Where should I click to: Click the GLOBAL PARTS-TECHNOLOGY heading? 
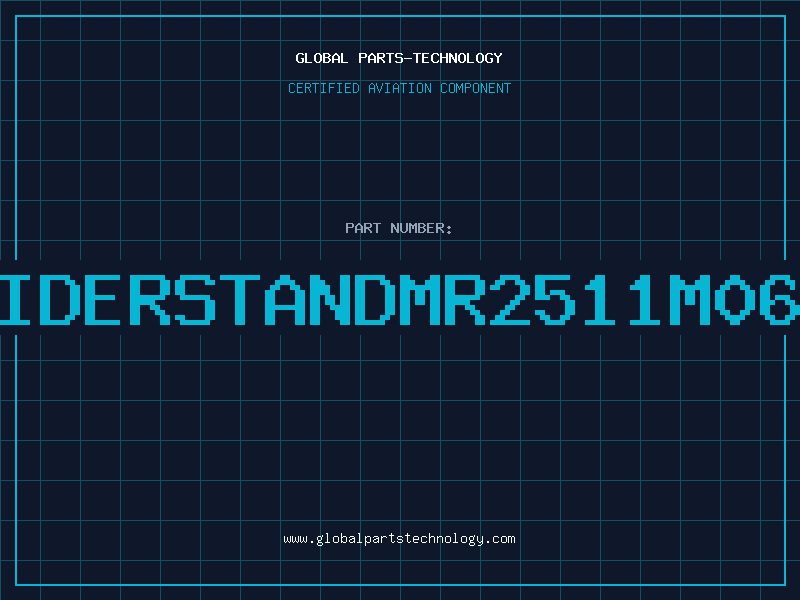coord(399,58)
